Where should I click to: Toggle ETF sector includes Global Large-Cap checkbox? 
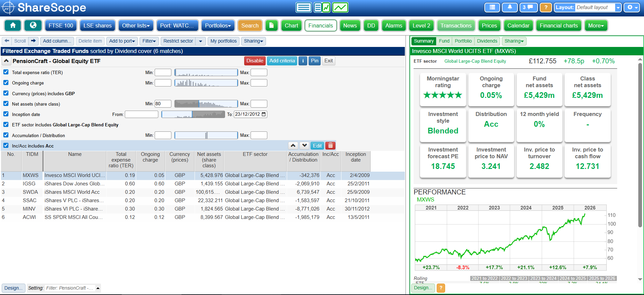coord(6,124)
